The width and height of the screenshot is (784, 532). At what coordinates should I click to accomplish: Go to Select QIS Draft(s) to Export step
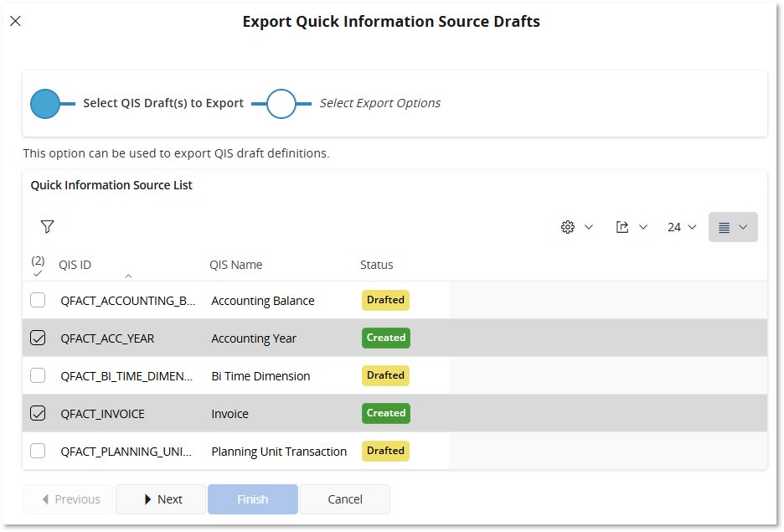163,103
